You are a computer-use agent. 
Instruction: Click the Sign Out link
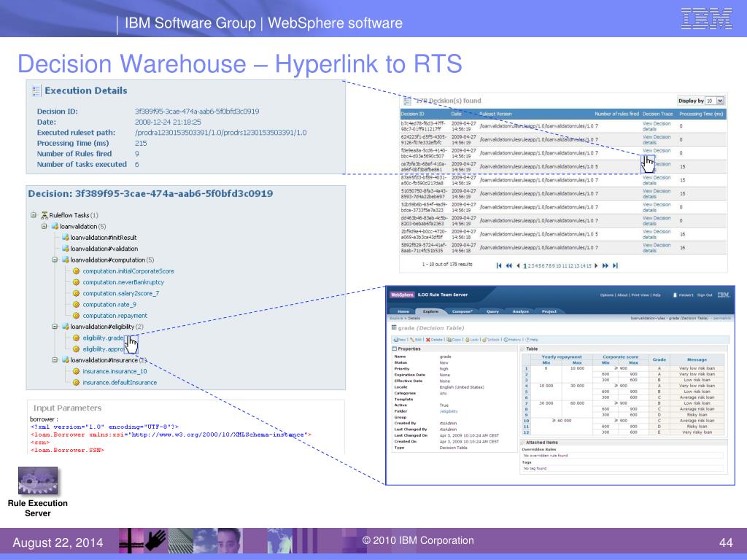[x=705, y=295]
